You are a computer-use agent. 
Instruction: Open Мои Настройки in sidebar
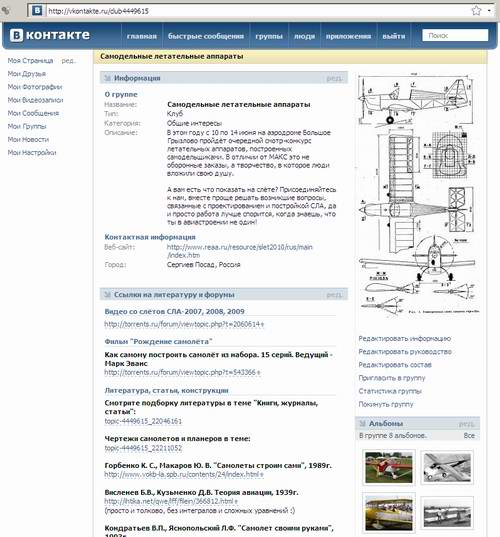click(x=32, y=152)
